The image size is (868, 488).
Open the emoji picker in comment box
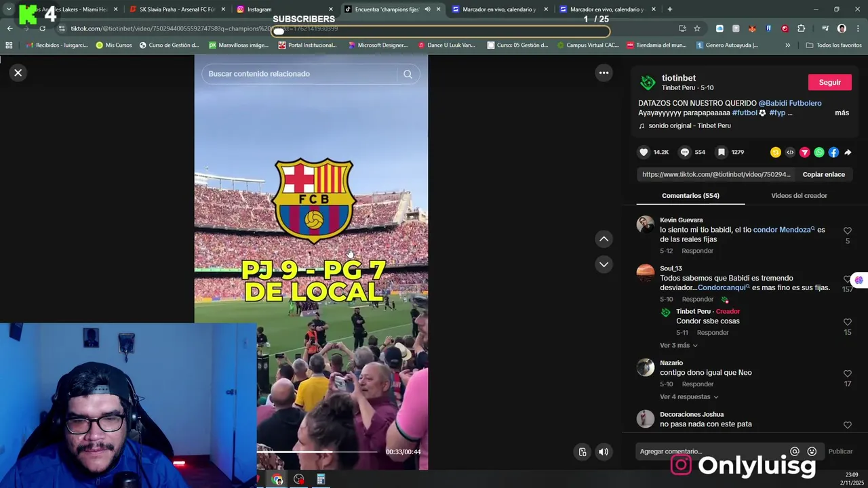click(812, 451)
